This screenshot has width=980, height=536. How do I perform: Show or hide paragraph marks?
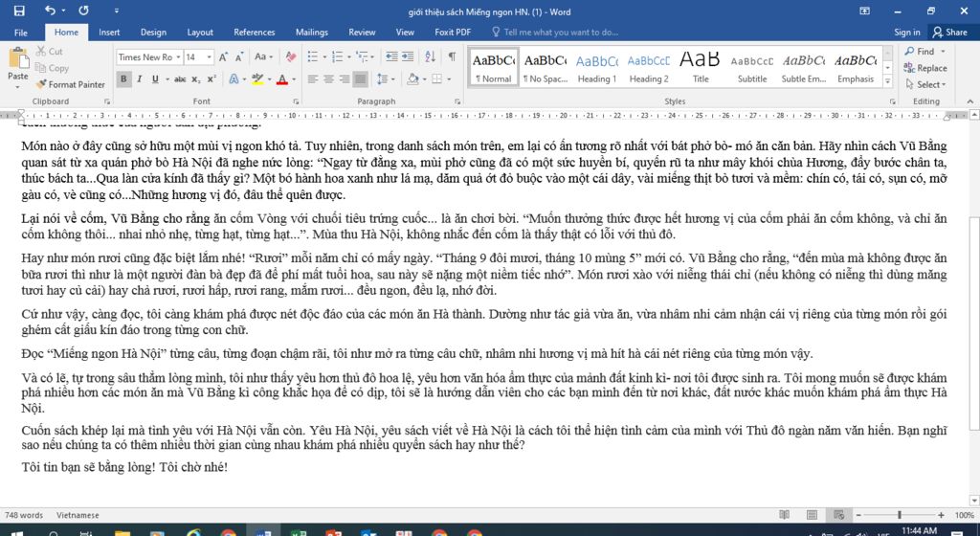tap(452, 56)
